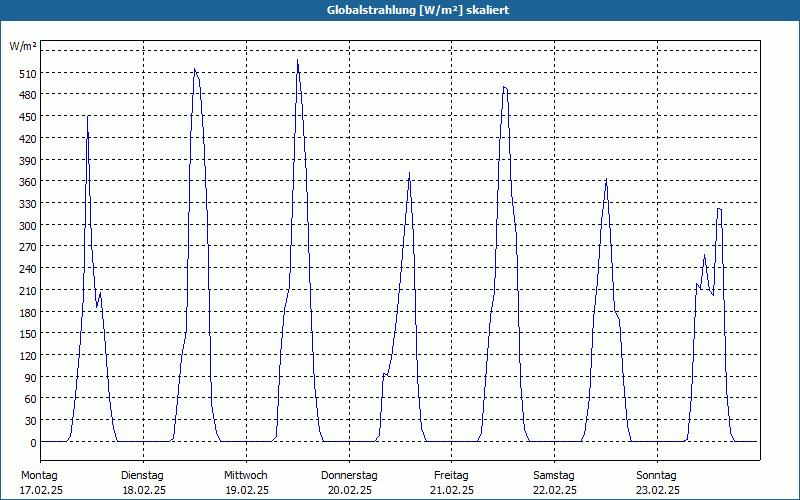Click the 90 y-axis value
This screenshot has width=800, height=500.
(30, 378)
